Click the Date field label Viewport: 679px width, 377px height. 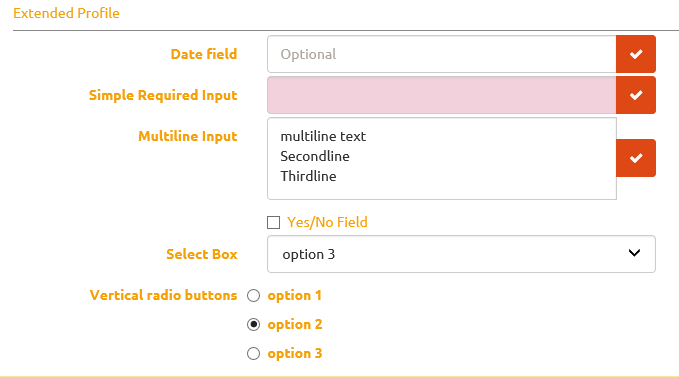pos(204,54)
